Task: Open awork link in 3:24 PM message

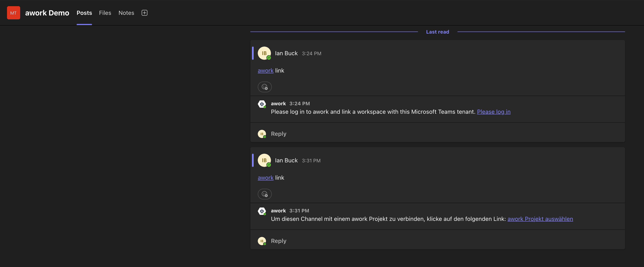Action: click(x=266, y=71)
